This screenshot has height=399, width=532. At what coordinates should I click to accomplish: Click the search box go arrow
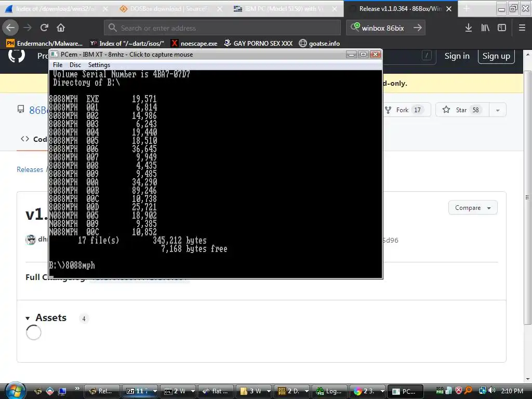(418, 28)
